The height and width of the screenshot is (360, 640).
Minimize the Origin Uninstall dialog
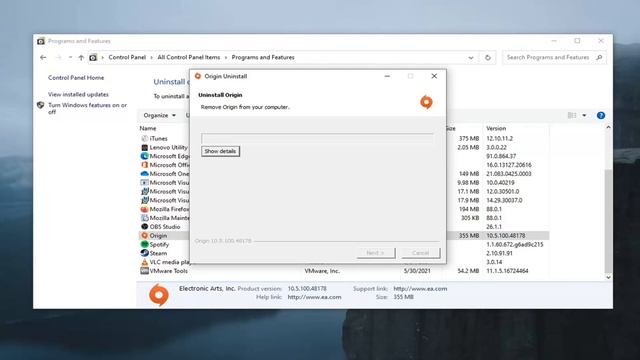coord(387,76)
